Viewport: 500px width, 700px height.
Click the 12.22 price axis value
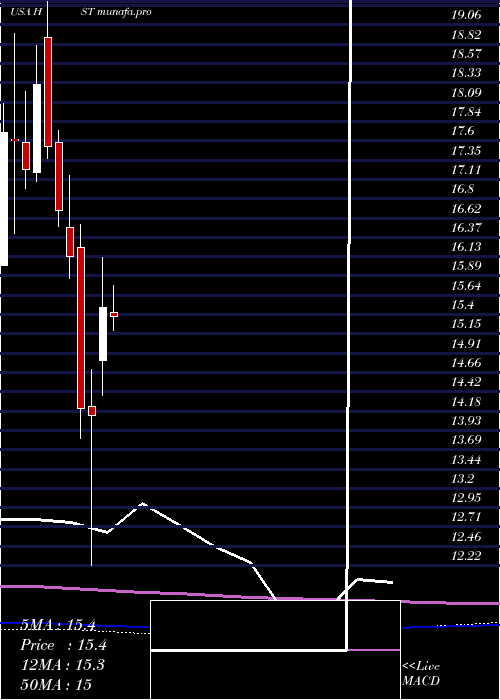coord(466,556)
